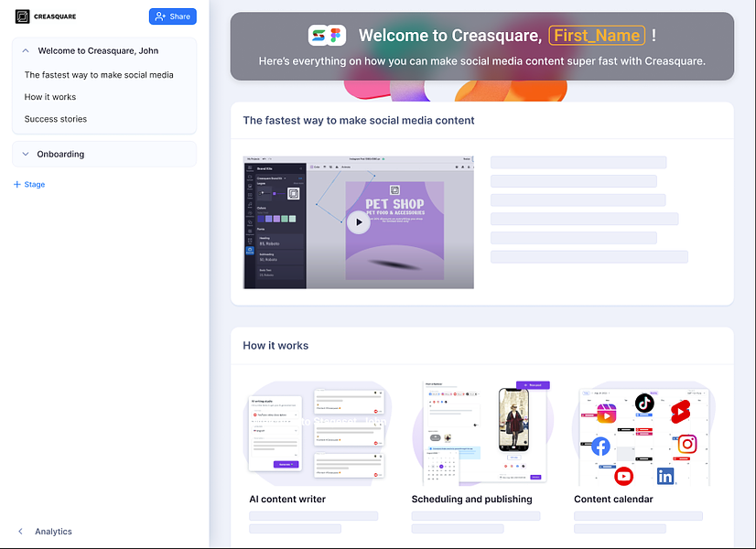The image size is (756, 549).
Task: Open the AI content writer thumbnail
Action: tap(319, 434)
